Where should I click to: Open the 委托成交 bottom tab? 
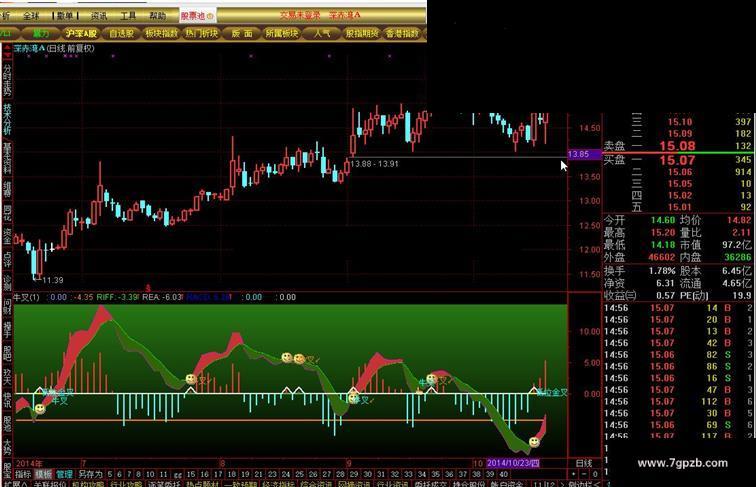pos(430,484)
